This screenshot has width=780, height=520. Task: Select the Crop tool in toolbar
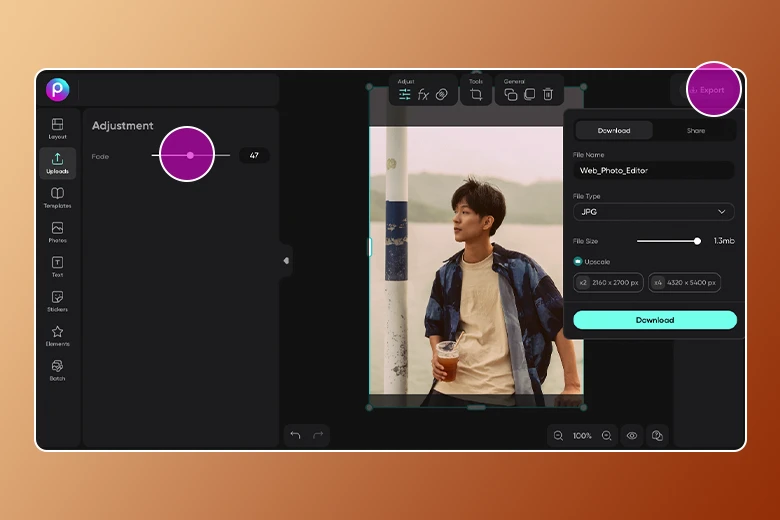(476, 95)
